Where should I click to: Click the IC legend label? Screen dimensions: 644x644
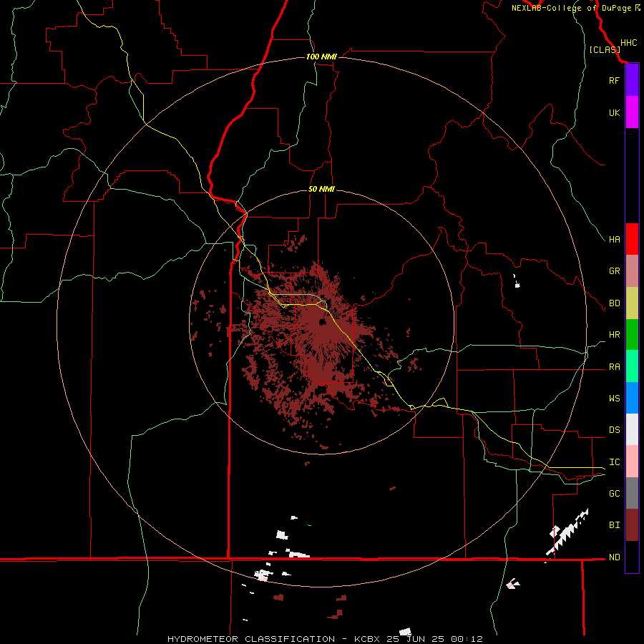click(x=614, y=462)
